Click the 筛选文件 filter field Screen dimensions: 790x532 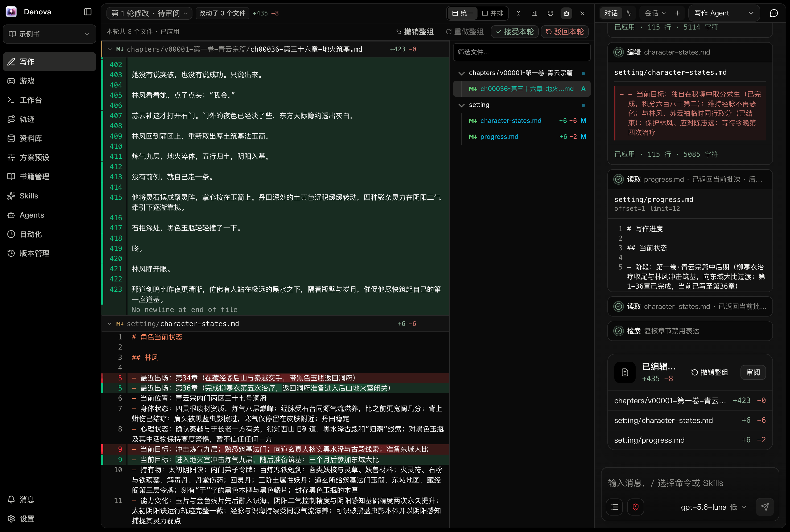[x=522, y=52]
